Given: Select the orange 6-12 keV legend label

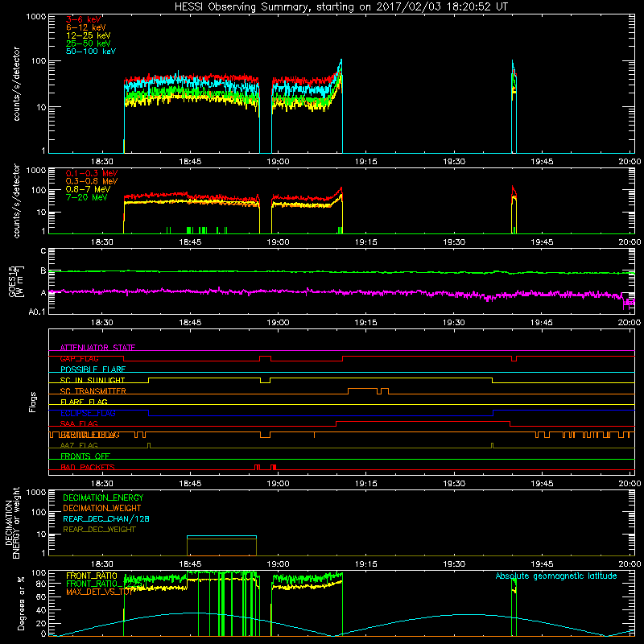Looking at the screenshot, I should click(86, 27).
